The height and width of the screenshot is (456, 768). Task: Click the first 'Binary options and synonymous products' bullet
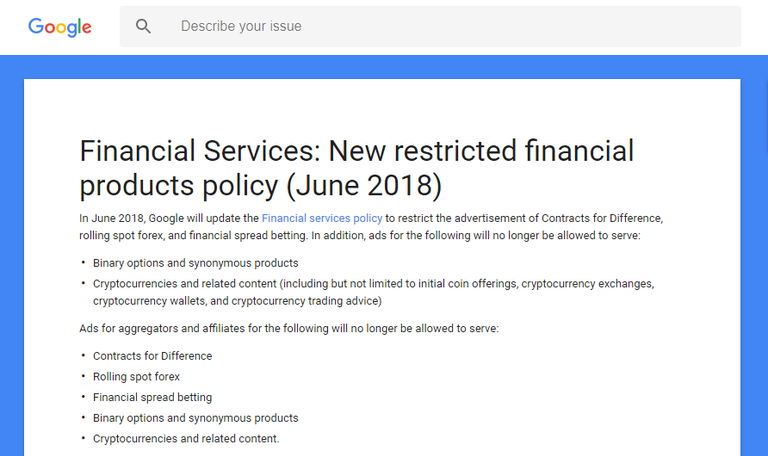195,263
